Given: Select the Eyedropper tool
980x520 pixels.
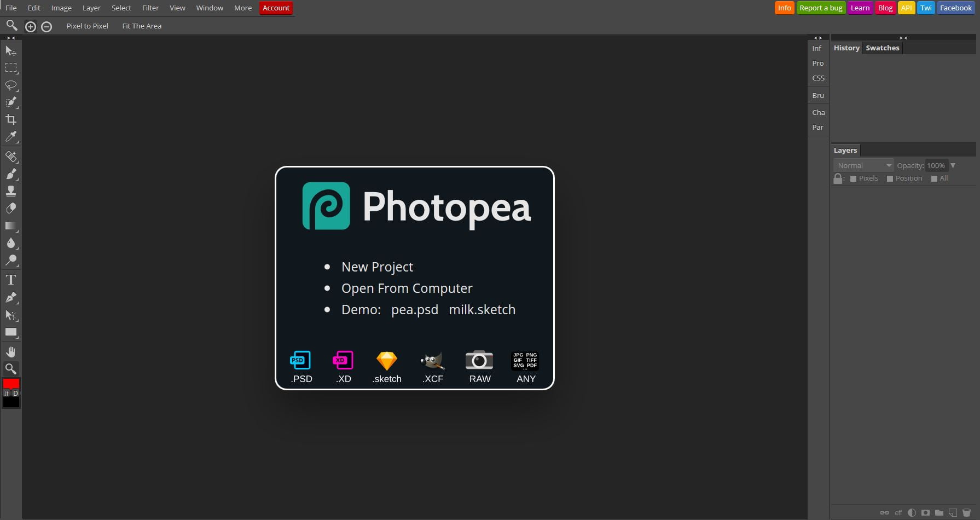Looking at the screenshot, I should click(x=11, y=136).
